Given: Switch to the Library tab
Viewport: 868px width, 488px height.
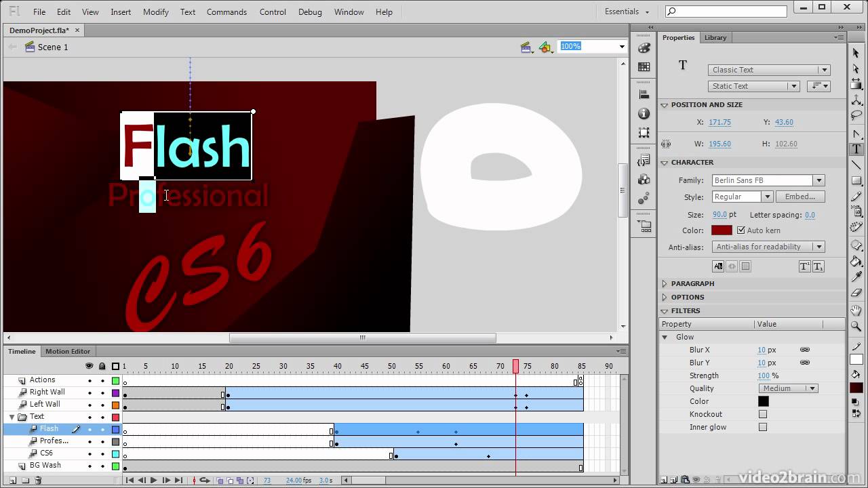Looking at the screenshot, I should (x=715, y=37).
